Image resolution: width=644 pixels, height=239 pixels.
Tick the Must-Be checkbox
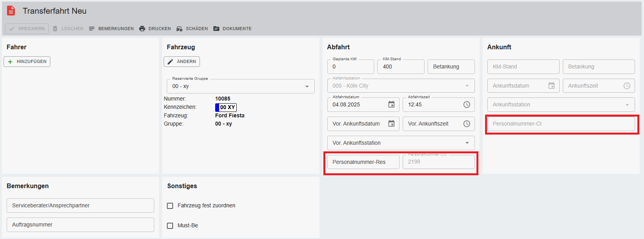pos(170,226)
